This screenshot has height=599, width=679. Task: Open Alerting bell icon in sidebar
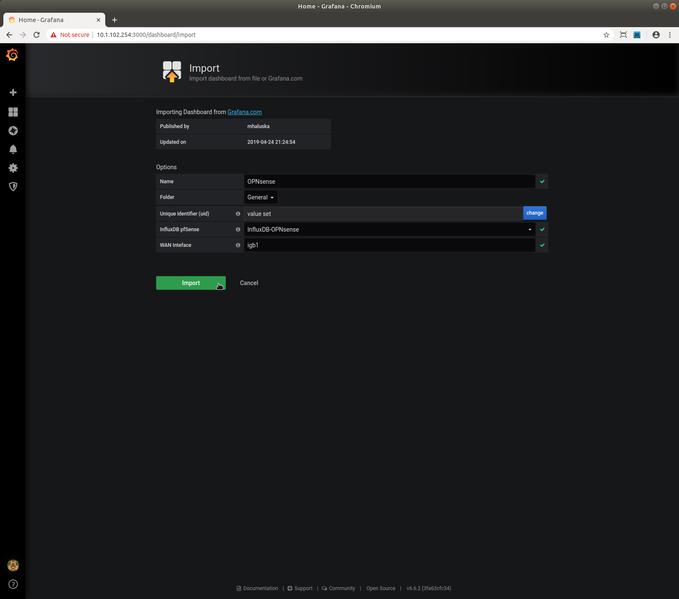tap(13, 149)
